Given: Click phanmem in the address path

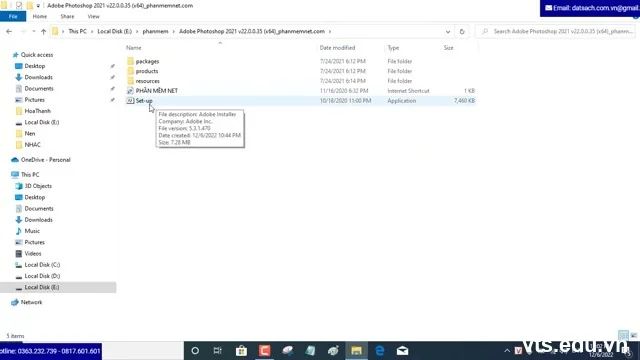Looking at the screenshot, I should click(x=155, y=31).
